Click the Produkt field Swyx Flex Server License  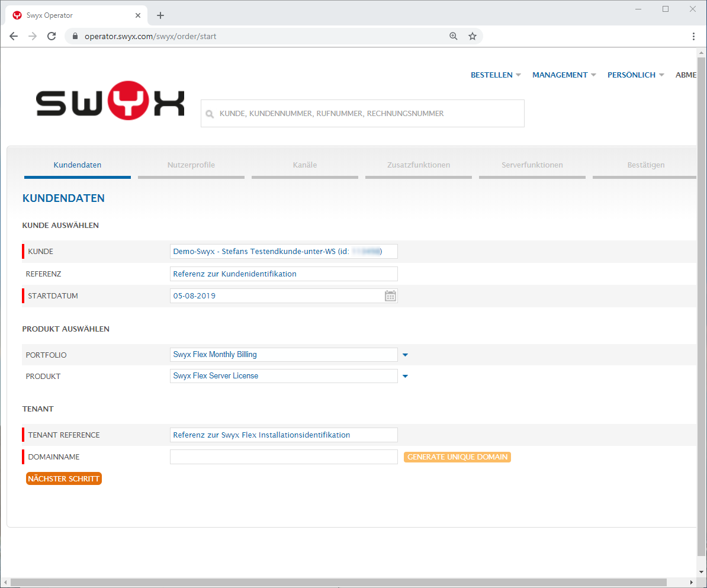click(x=284, y=375)
